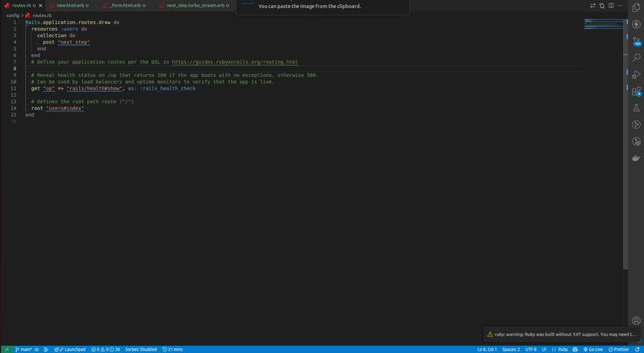Click the git publish cloud icon beside main*
Image resolution: width=644 pixels, height=353 pixels.
36,349
